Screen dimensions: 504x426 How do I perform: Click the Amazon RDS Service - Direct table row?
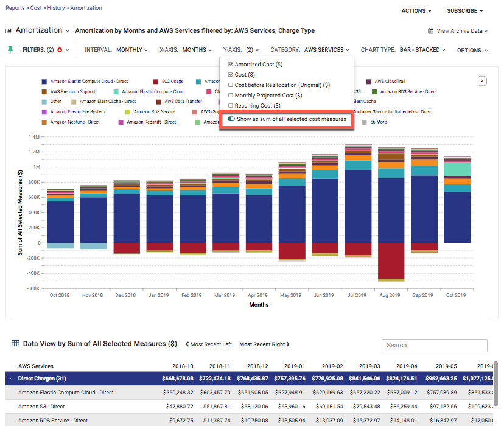(x=249, y=420)
